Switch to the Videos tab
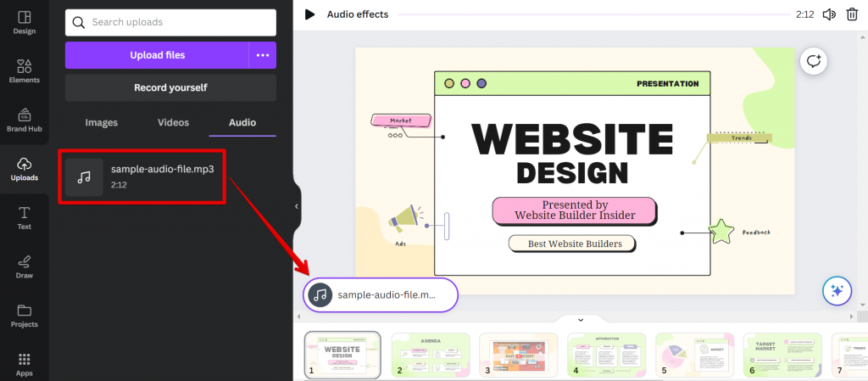Viewport: 868px width, 381px height. point(173,122)
